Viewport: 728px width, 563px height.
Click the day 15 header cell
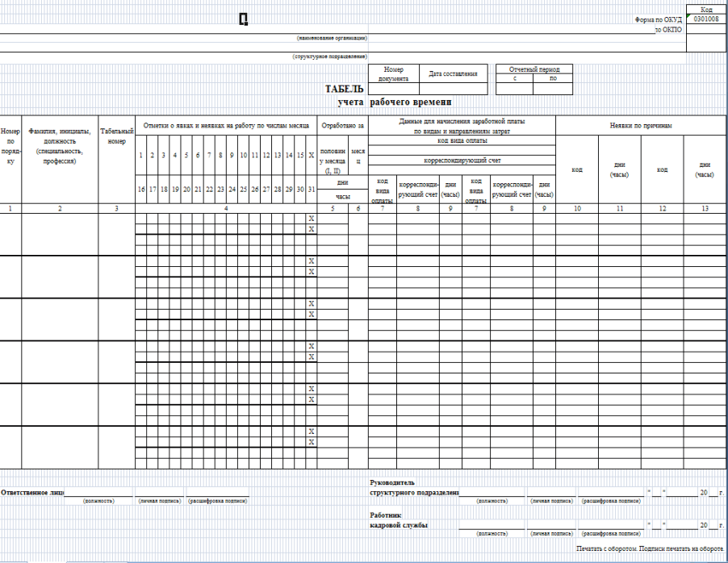[x=300, y=155]
